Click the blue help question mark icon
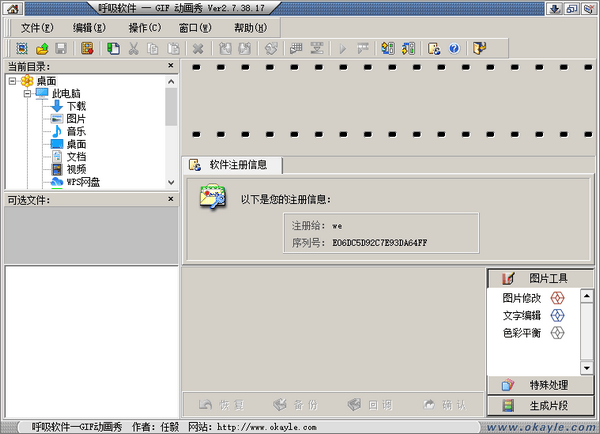 pyautogui.click(x=453, y=48)
